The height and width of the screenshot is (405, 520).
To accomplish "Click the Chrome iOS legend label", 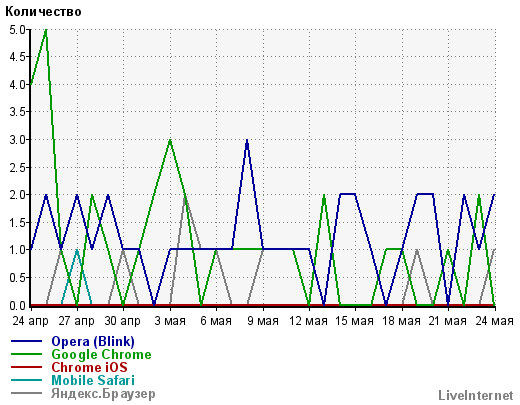I will [x=89, y=367].
